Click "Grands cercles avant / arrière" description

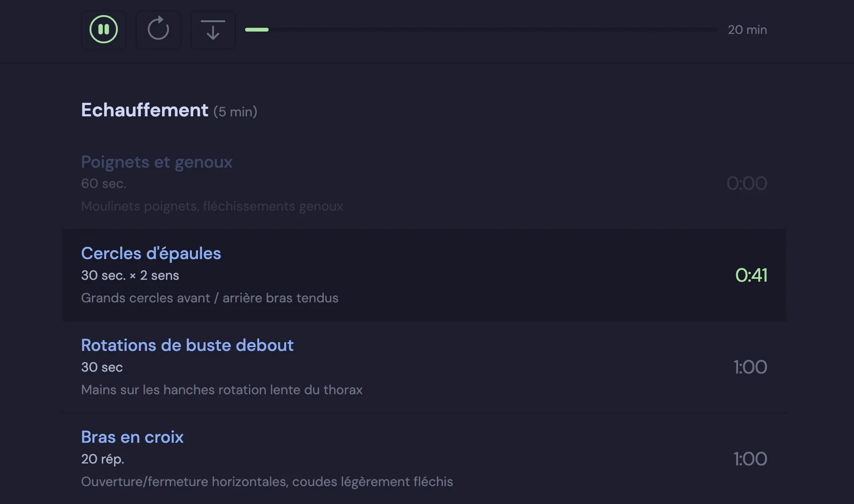point(209,298)
